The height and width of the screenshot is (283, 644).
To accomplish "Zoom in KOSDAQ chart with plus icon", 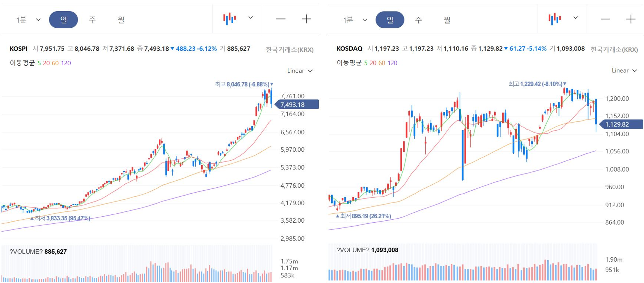I will pos(631,19).
